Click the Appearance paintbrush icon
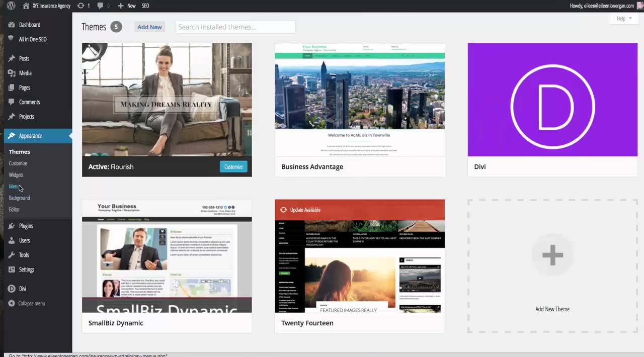Viewport: 644px width, 357px height. tap(12, 136)
